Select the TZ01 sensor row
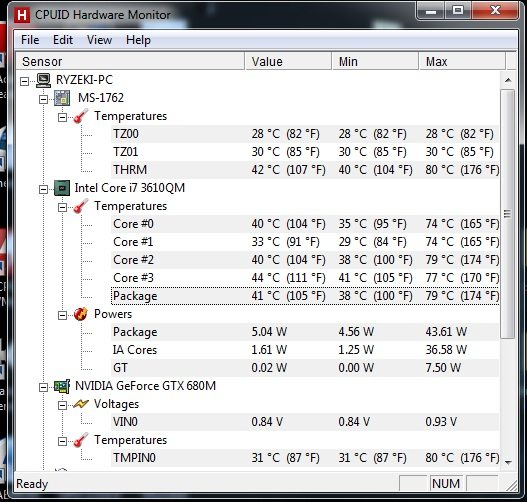 point(305,152)
